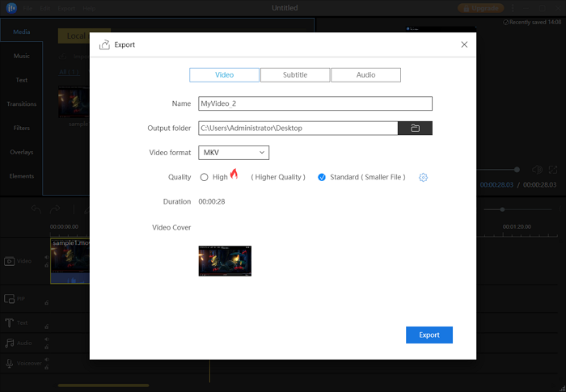This screenshot has width=566, height=392.
Task: Click the timeline zoom slider handle
Action: pyautogui.click(x=502, y=209)
